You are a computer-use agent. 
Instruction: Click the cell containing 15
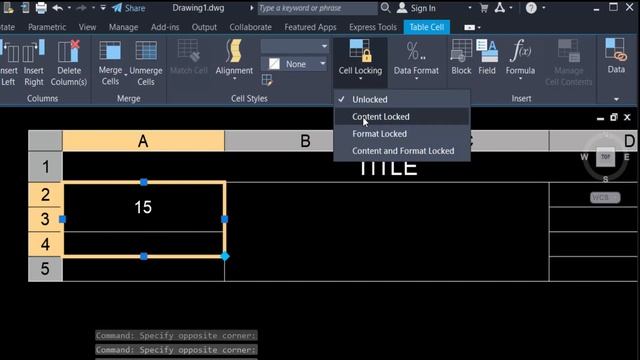(143, 207)
